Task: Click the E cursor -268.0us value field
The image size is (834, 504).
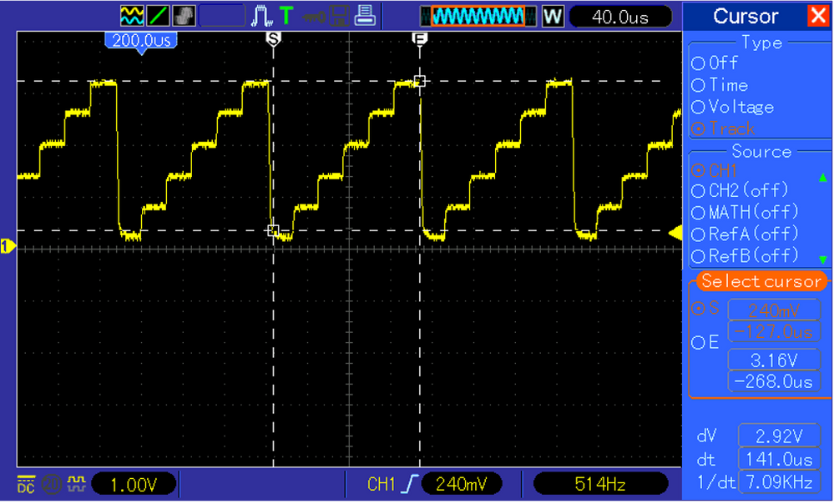Action: click(x=773, y=381)
